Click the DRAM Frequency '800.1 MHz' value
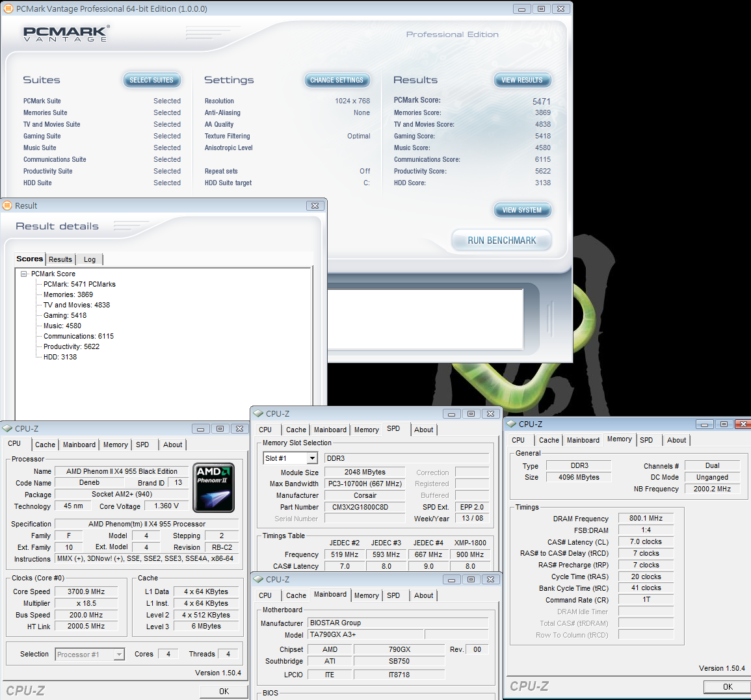 [x=646, y=518]
